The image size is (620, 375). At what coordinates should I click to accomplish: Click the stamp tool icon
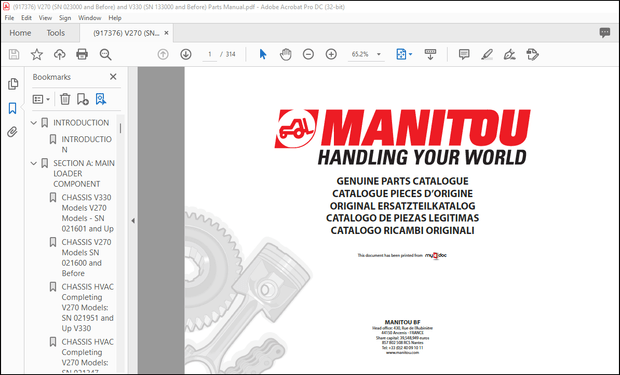click(532, 54)
